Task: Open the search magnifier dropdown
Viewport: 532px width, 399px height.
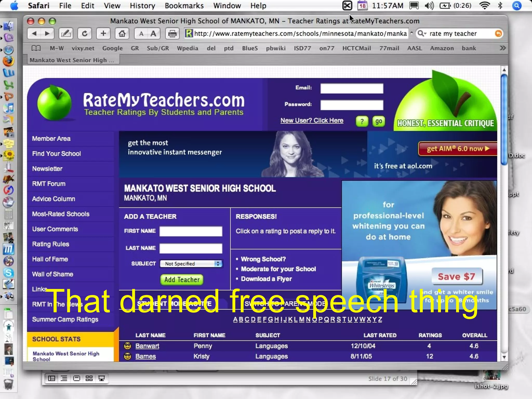Action: [x=422, y=34]
